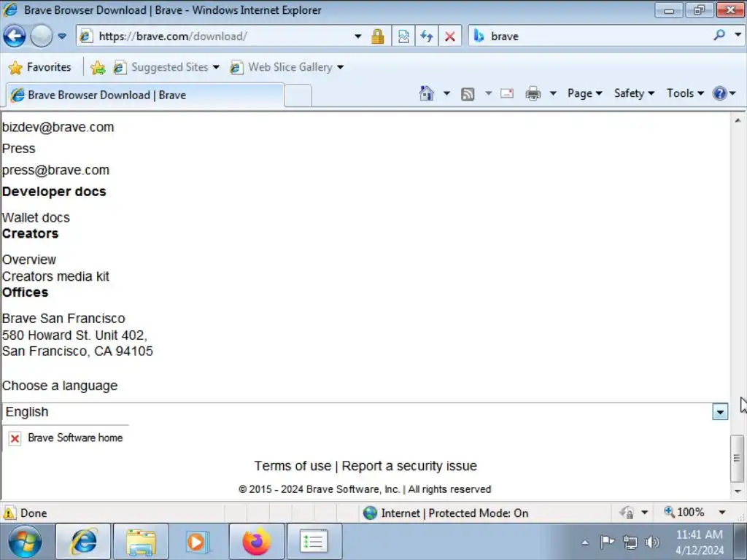Click Internet Explorer taskbar icon
Viewport: 747px width, 560px height.
(x=83, y=542)
